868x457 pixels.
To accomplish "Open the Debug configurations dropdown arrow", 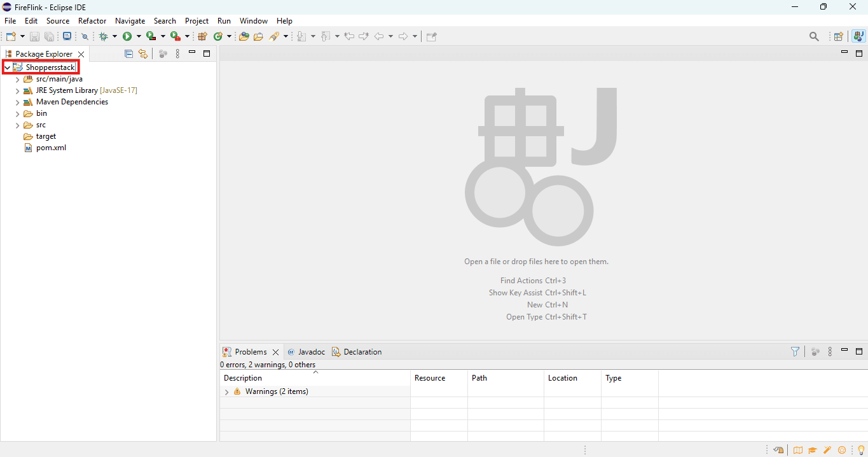I will click(114, 36).
